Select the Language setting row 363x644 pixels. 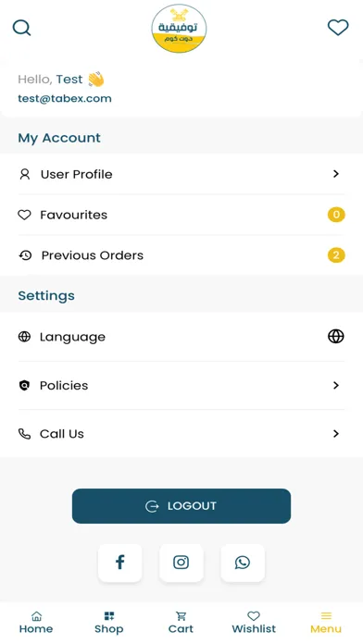[181, 337]
